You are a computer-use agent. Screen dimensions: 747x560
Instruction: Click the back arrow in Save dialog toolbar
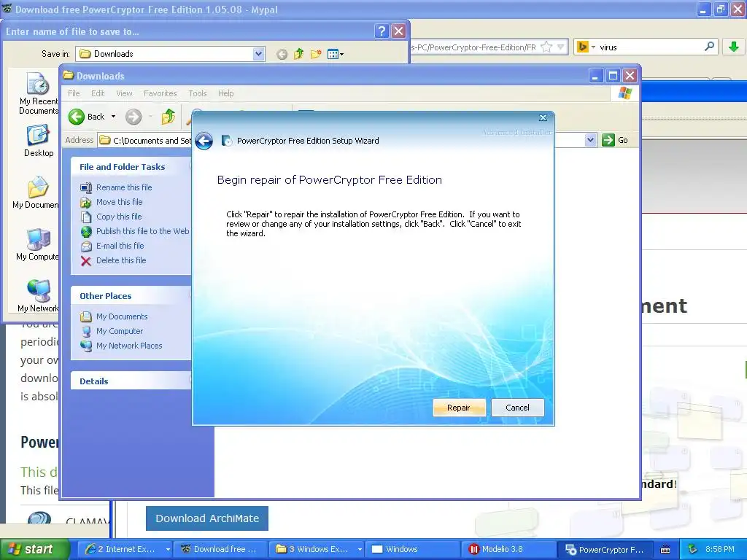[282, 54]
